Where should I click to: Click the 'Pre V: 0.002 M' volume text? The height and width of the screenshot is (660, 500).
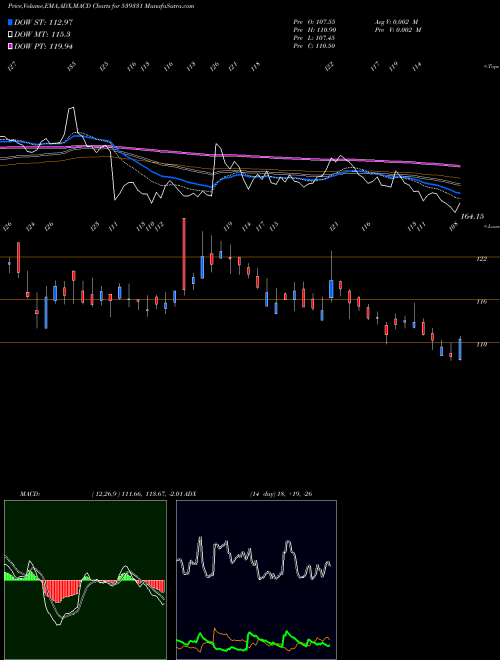pyautogui.click(x=398, y=30)
